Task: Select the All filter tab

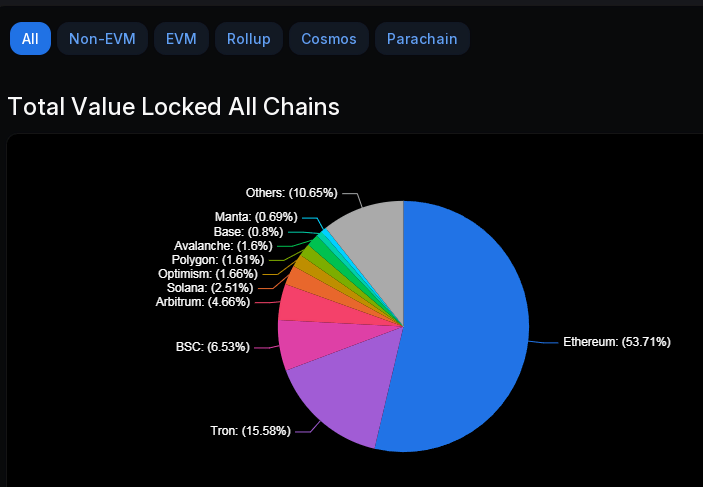Action: (x=30, y=39)
